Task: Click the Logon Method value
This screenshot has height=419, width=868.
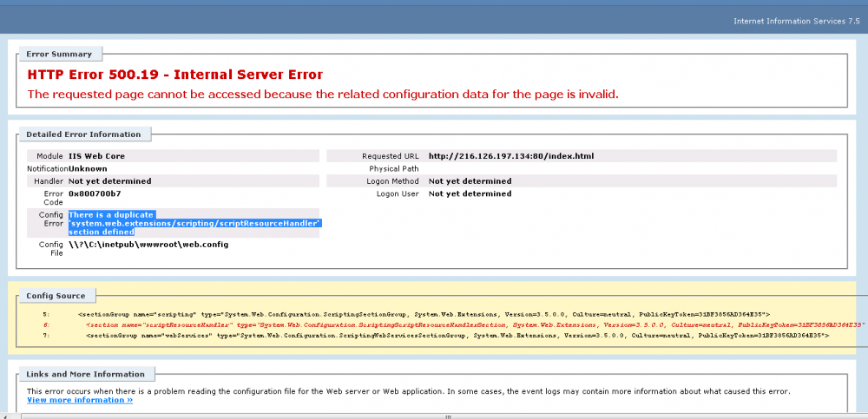Action: (470, 181)
